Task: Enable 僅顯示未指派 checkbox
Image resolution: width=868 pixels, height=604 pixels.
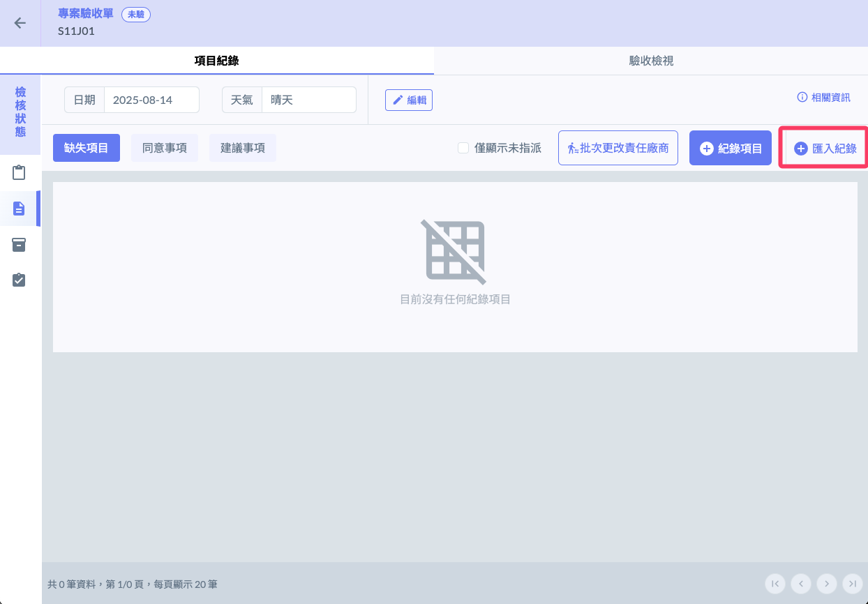Action: click(x=463, y=148)
